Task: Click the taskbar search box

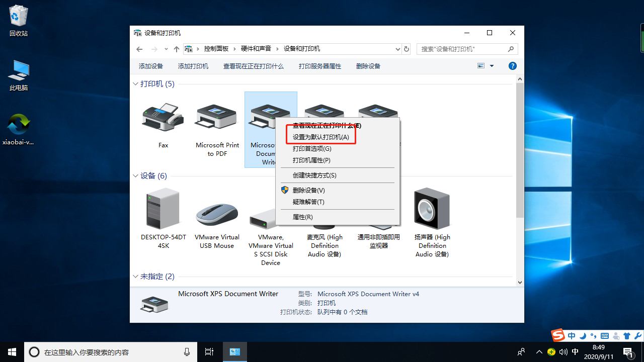Action: [111, 352]
